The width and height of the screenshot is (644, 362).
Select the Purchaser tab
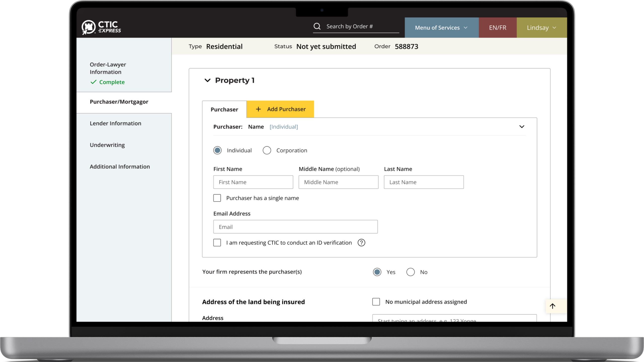[224, 109]
